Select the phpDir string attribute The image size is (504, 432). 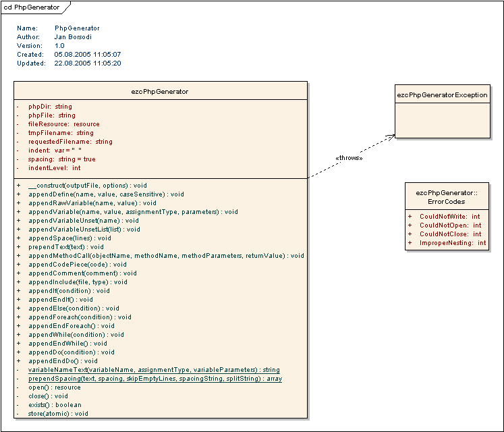click(50, 107)
